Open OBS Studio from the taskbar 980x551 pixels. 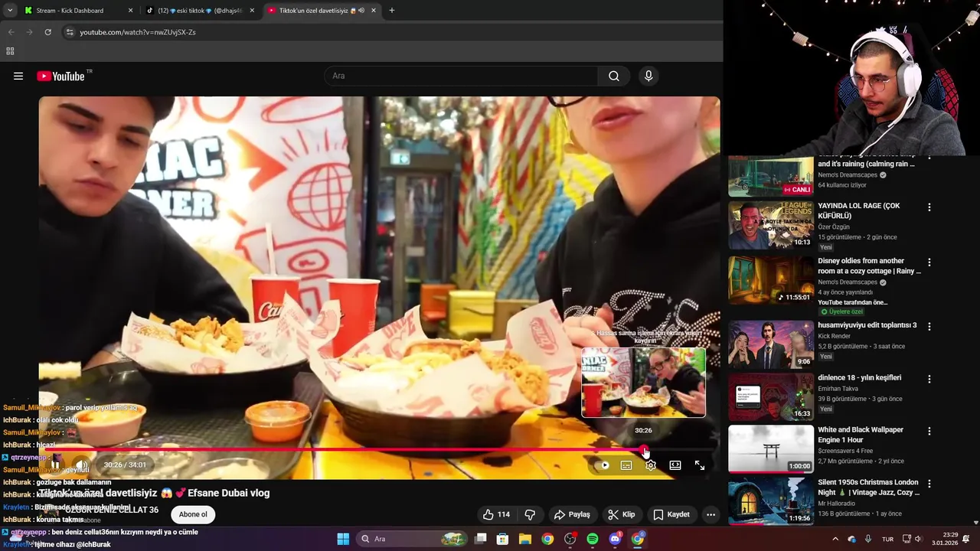coord(570,539)
